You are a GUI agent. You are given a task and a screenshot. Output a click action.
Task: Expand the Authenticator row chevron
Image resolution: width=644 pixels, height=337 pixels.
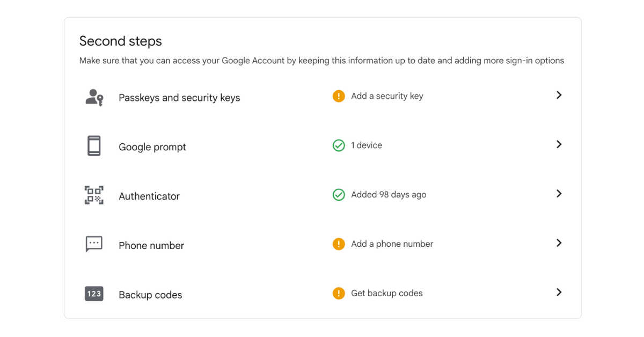(x=559, y=194)
